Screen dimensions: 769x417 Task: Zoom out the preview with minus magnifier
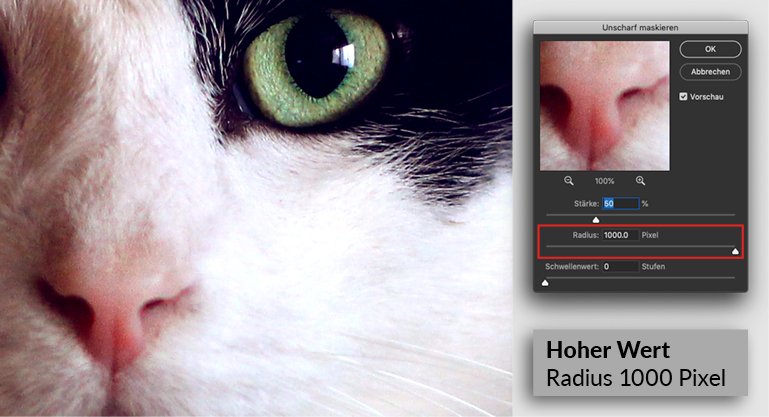[x=568, y=181]
